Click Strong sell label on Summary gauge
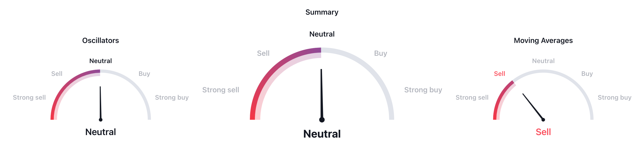The width and height of the screenshot is (644, 149). [x=221, y=90]
